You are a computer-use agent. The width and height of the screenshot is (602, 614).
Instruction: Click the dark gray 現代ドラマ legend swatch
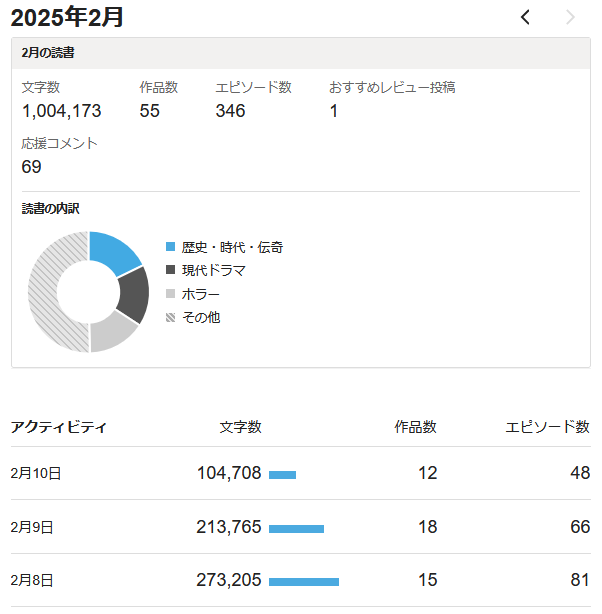(170, 270)
